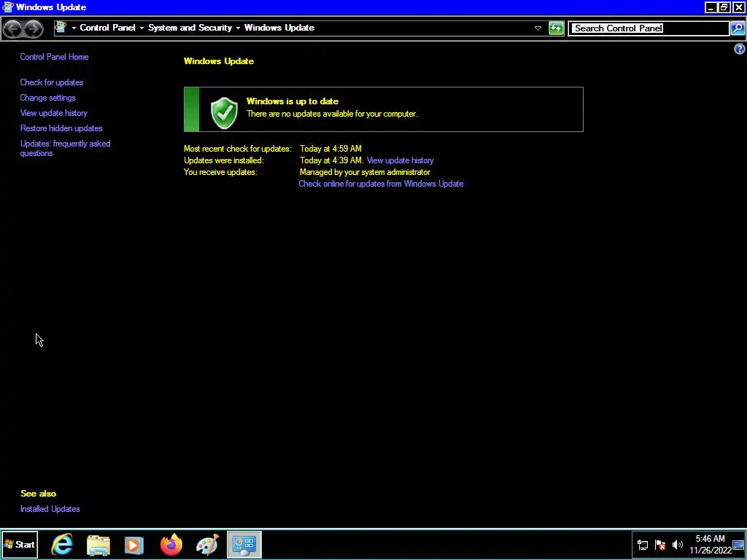Image resolution: width=747 pixels, height=560 pixels.
Task: Click Restore hidden updates link
Action: tap(61, 128)
